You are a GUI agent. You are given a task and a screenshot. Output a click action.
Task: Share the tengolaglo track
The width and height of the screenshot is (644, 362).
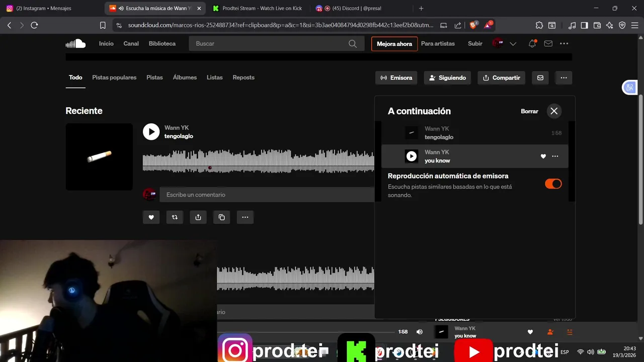pos(198,217)
